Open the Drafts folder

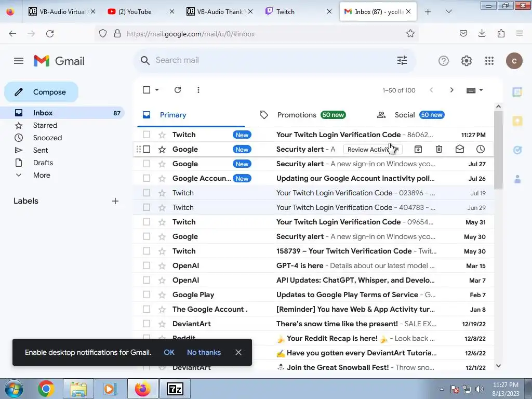coord(43,163)
